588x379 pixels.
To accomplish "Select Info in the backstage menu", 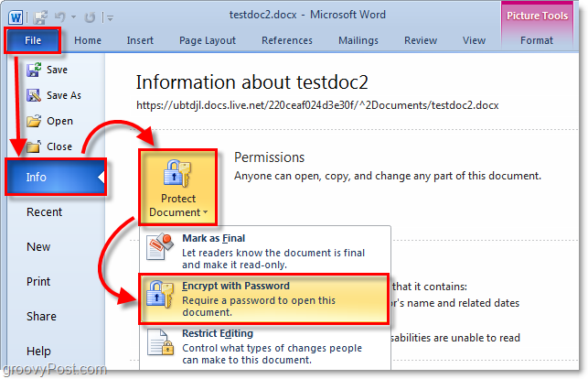I will pyautogui.click(x=56, y=177).
